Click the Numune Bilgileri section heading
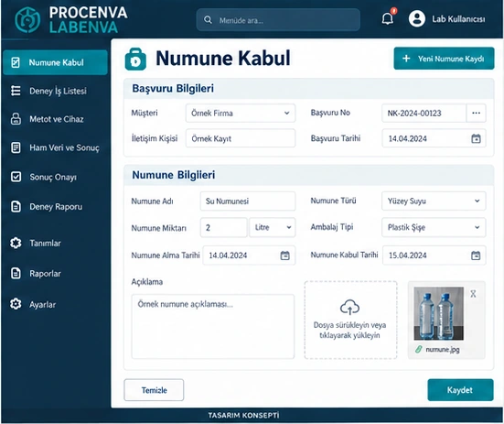This screenshot has width=504, height=424. point(174,175)
